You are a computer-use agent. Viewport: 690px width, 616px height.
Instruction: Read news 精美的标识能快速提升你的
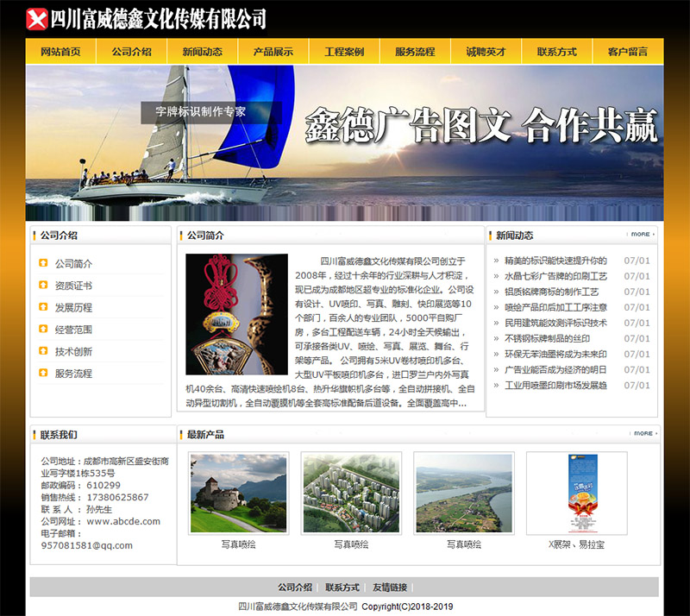point(555,261)
